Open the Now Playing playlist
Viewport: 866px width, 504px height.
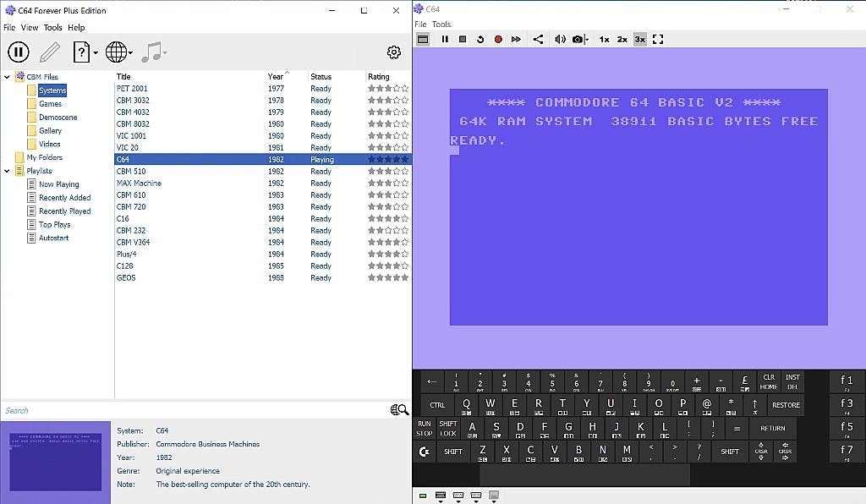pos(58,184)
